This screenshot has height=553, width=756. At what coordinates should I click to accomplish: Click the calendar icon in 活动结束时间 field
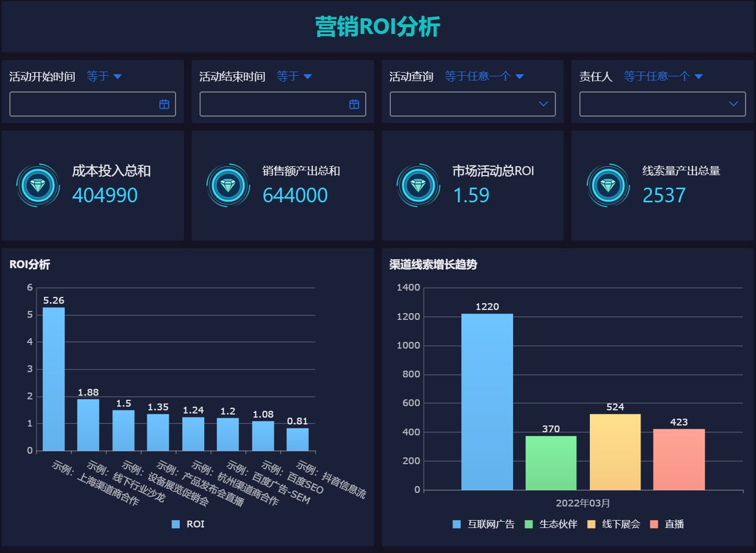(354, 104)
